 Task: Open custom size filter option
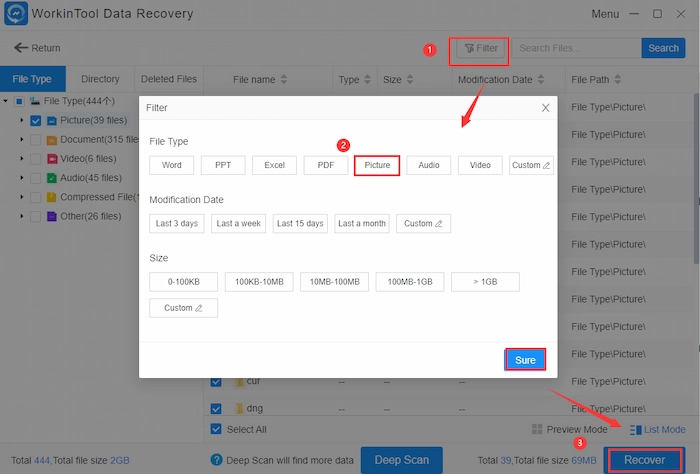(x=183, y=308)
